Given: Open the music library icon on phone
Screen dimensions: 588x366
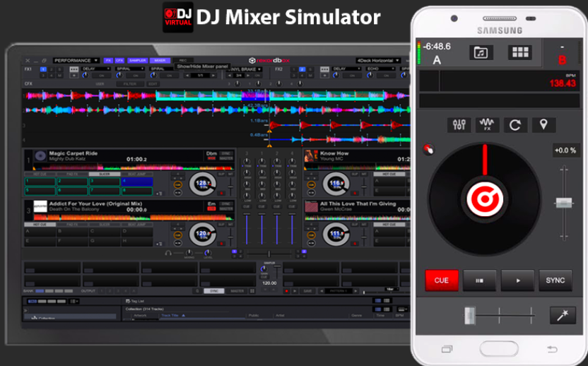Looking at the screenshot, I should [x=481, y=52].
